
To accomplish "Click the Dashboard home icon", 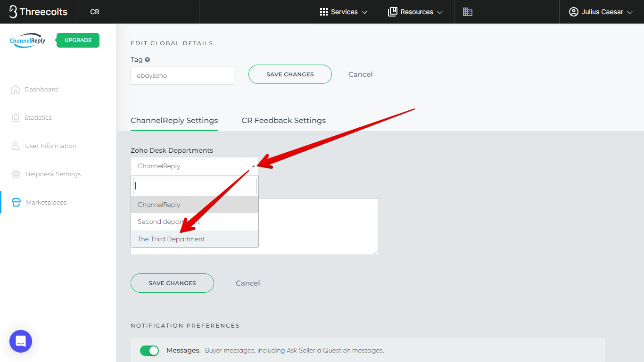I will tap(16, 89).
